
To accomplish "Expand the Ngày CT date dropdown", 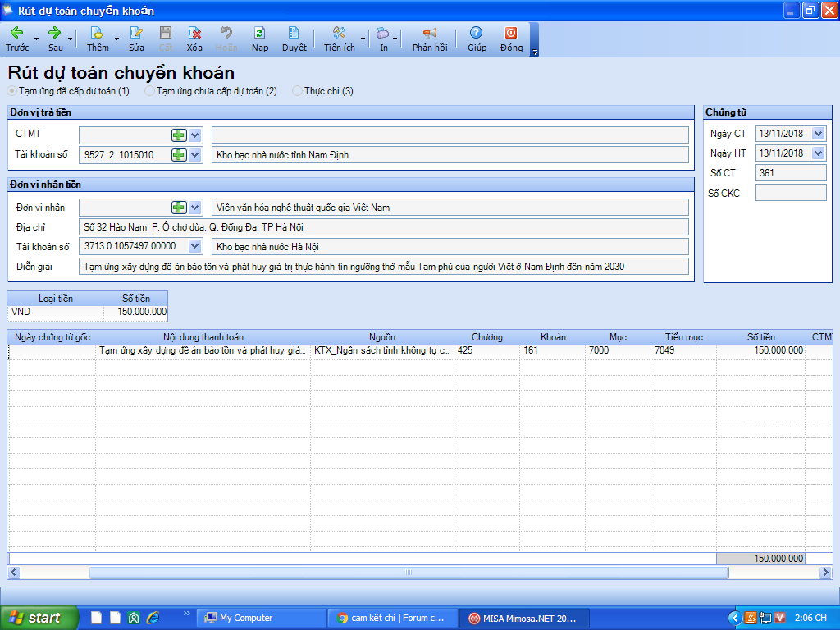I will click(817, 133).
